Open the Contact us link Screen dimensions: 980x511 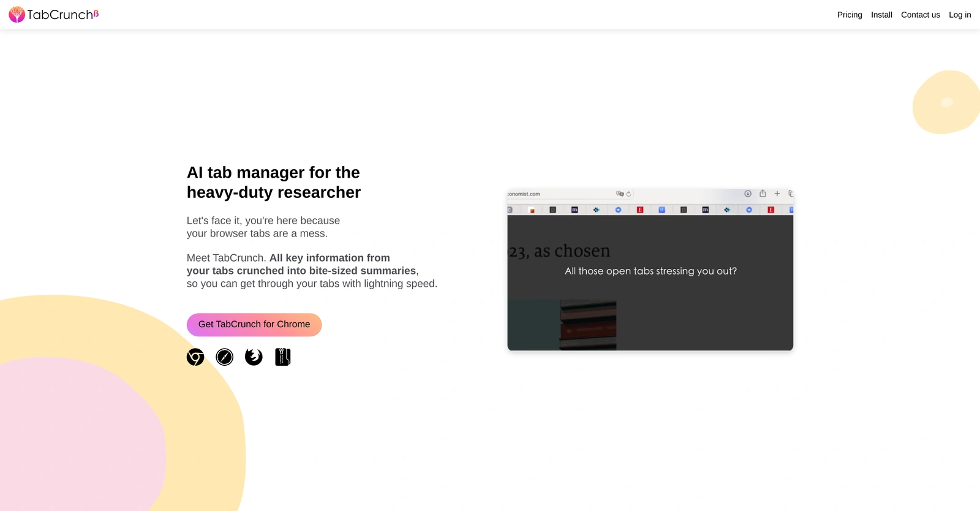pyautogui.click(x=920, y=15)
